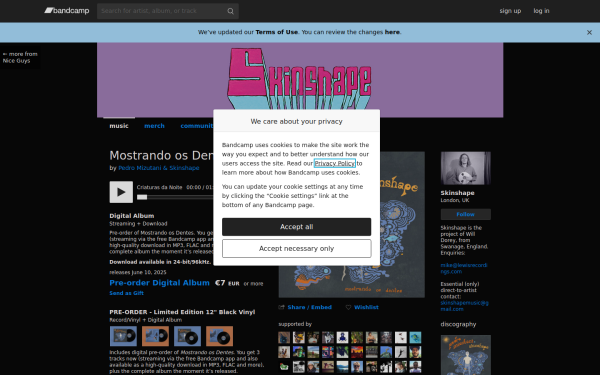The image size is (600, 375).
Task: Click the skinshapemusic gmail email link
Action: pos(465,306)
